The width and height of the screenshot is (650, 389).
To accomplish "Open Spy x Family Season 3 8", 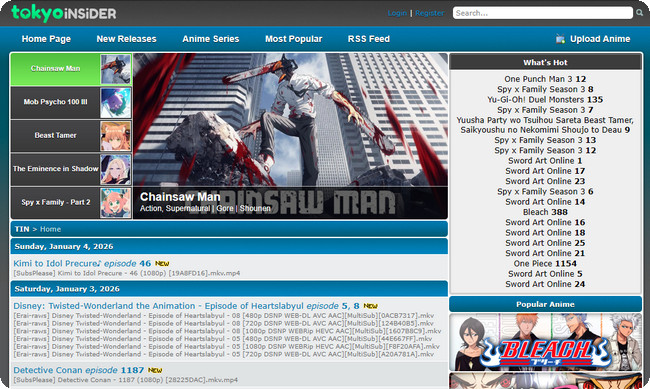I will click(x=545, y=89).
